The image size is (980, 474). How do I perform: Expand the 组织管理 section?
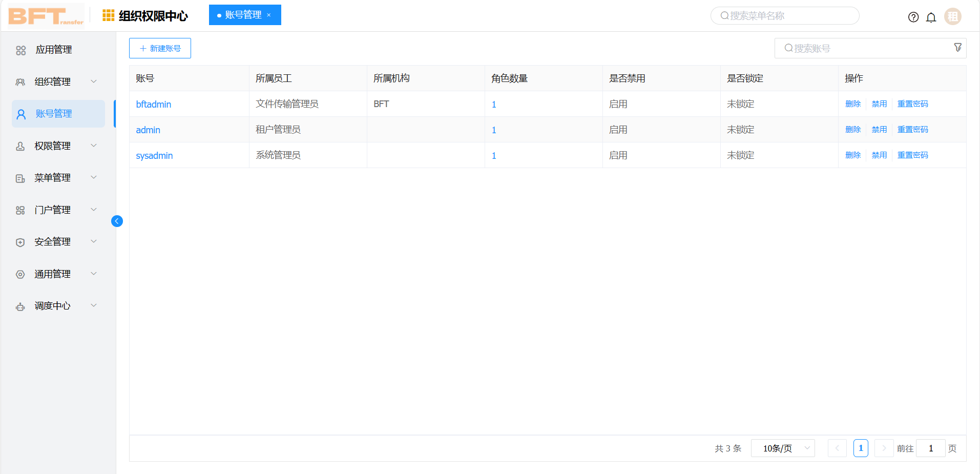pos(53,81)
